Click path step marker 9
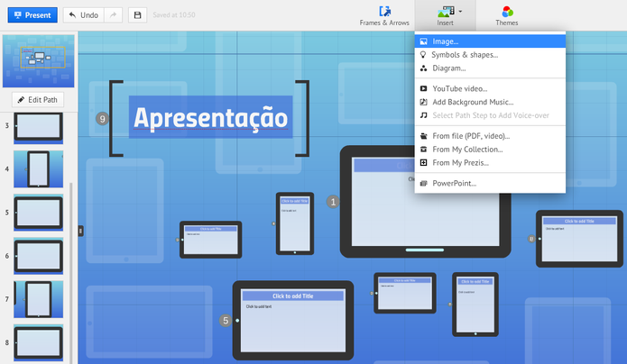 [102, 119]
